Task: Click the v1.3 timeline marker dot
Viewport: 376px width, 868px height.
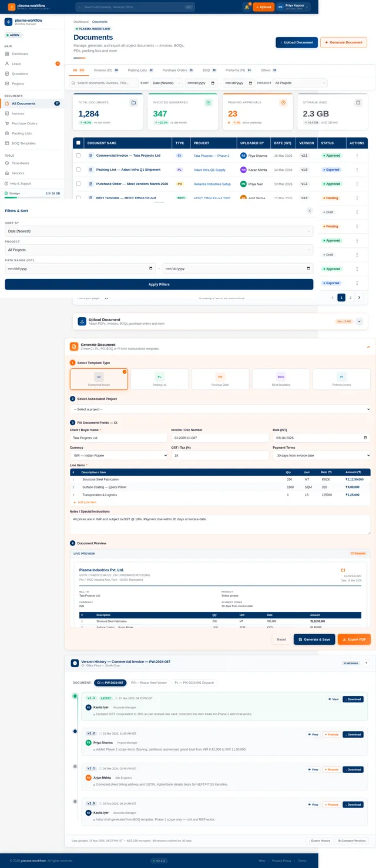Action: [75, 696]
